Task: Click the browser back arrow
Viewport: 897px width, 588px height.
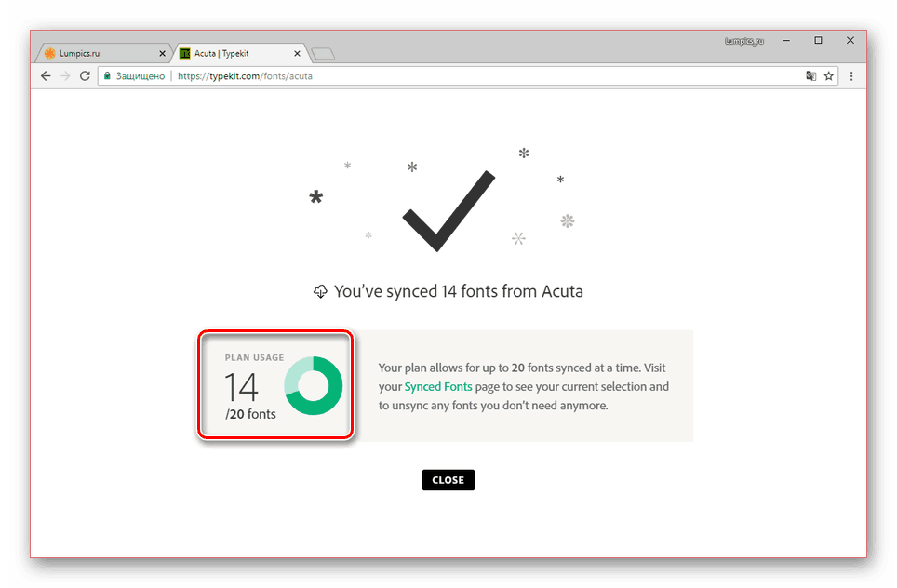Action: [46, 76]
